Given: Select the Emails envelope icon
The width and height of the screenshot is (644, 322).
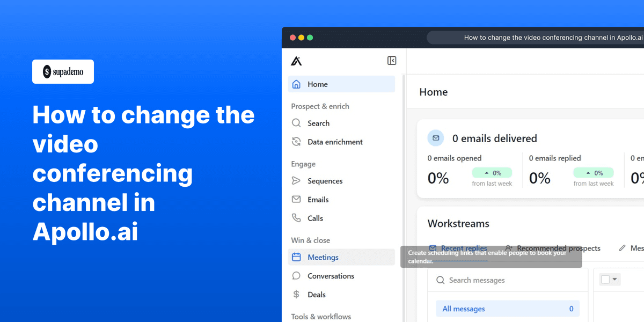Looking at the screenshot, I should click(x=296, y=199).
